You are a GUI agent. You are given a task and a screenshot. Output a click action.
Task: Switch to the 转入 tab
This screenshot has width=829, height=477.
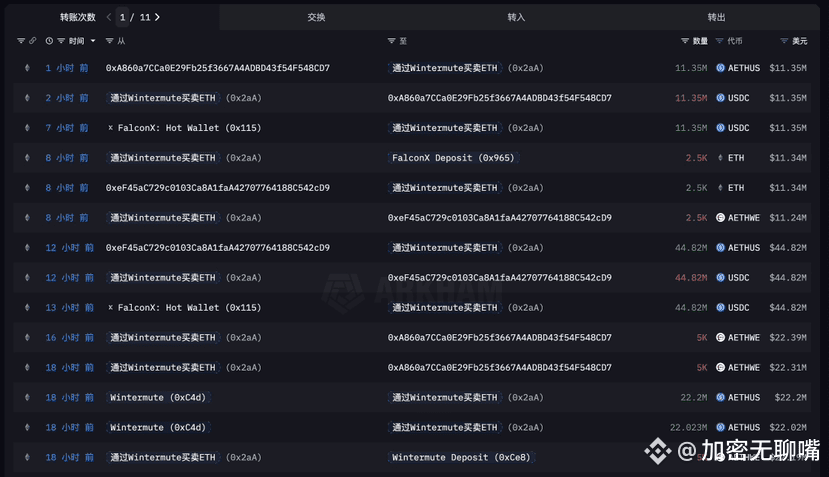point(516,17)
